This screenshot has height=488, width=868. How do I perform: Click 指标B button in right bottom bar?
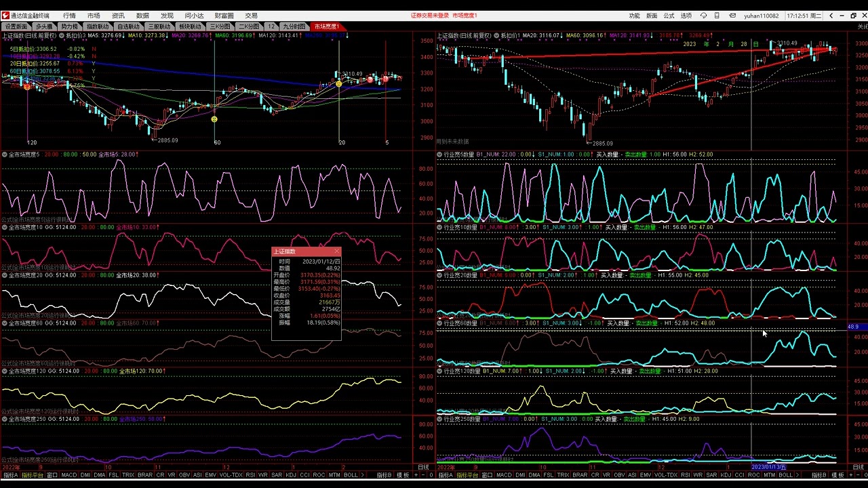point(819,475)
